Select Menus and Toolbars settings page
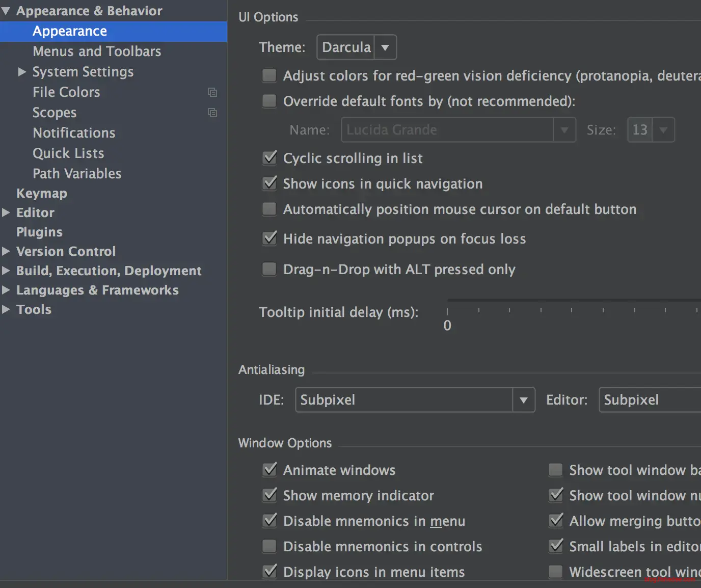 point(97,51)
